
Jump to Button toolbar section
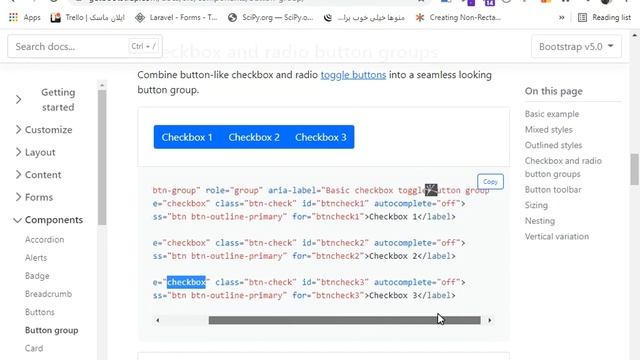[x=553, y=190]
